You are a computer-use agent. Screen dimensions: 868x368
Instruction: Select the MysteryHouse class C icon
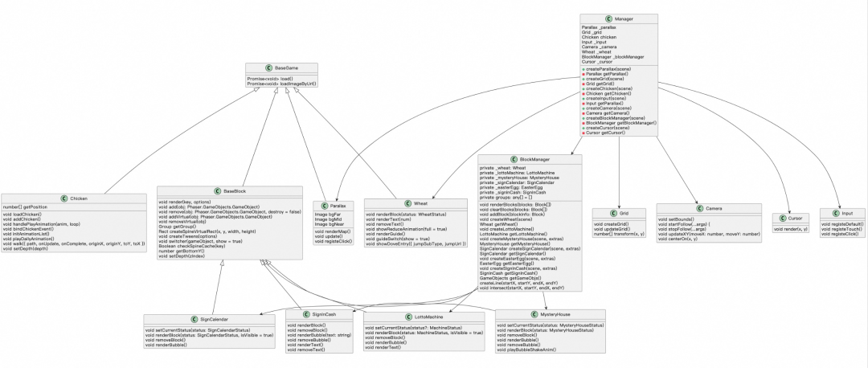pos(534,314)
